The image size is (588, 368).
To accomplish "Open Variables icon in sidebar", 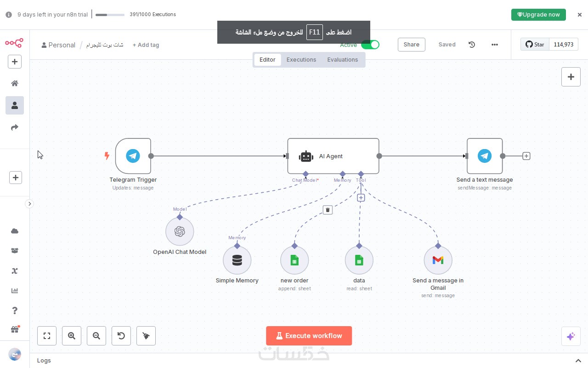I will [15, 270].
